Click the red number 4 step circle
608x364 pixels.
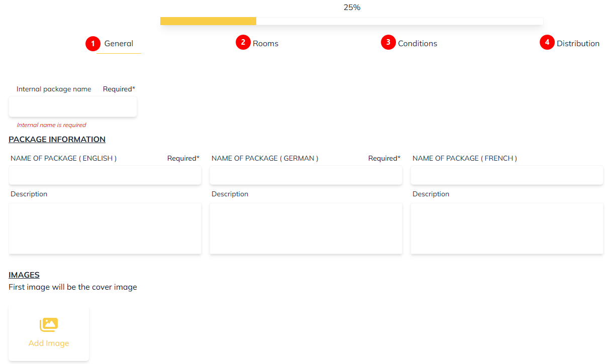click(547, 43)
